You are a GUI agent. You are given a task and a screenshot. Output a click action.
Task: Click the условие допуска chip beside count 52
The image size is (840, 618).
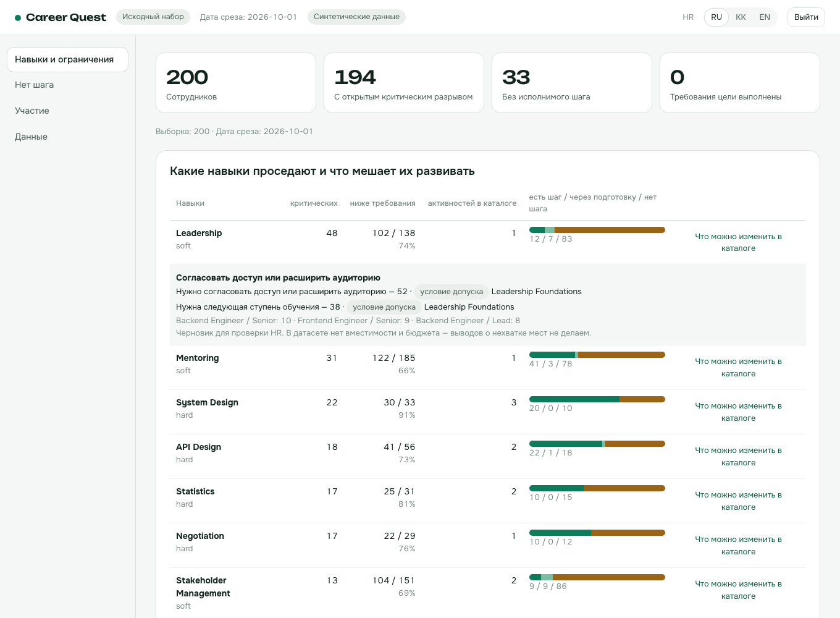[x=451, y=292]
